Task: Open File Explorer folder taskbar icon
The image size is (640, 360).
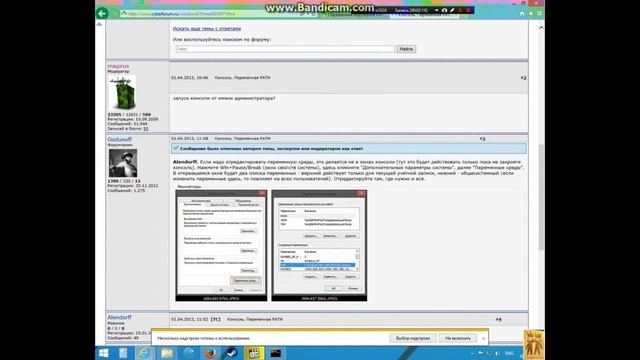Action: 167,353
